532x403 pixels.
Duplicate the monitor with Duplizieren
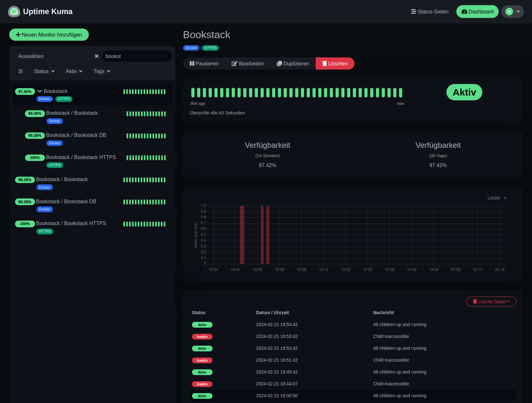[x=293, y=63]
